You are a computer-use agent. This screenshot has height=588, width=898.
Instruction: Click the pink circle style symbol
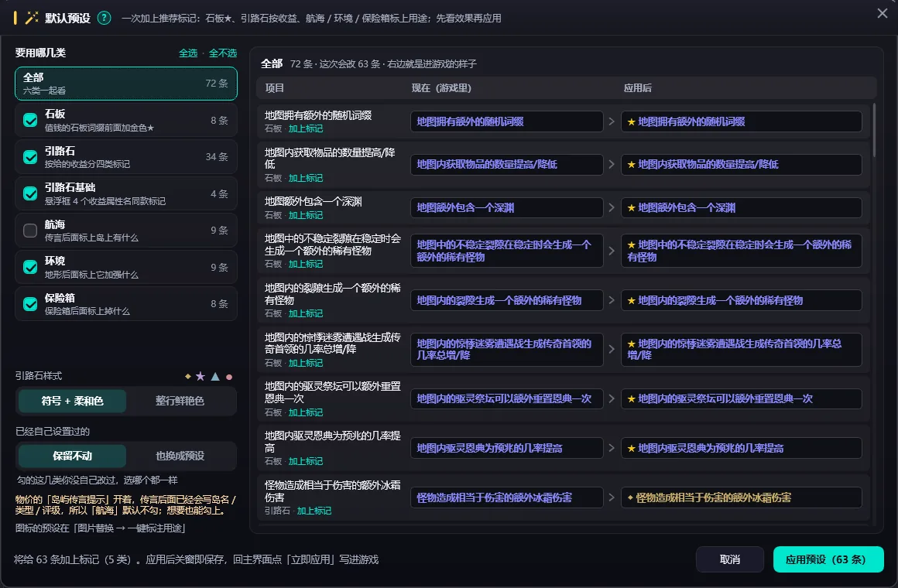tap(229, 377)
